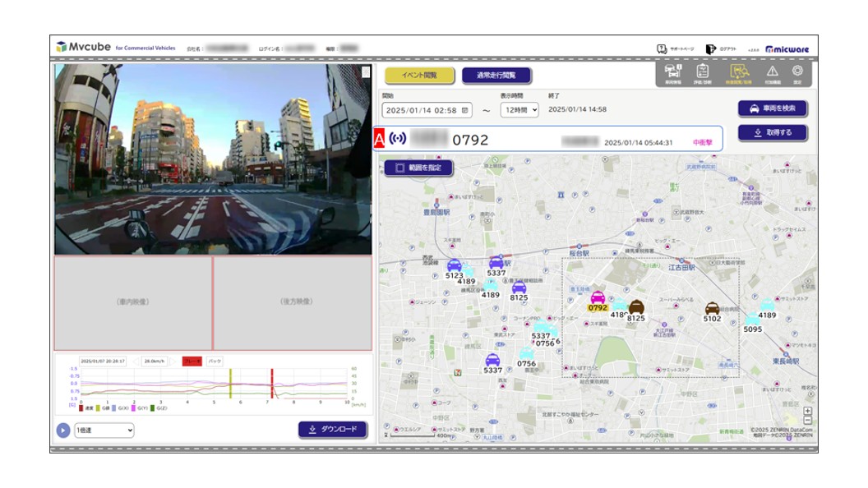Expand the 1倍速 playback speed dropdown
Screen dimensions: 868x488
click(x=104, y=430)
